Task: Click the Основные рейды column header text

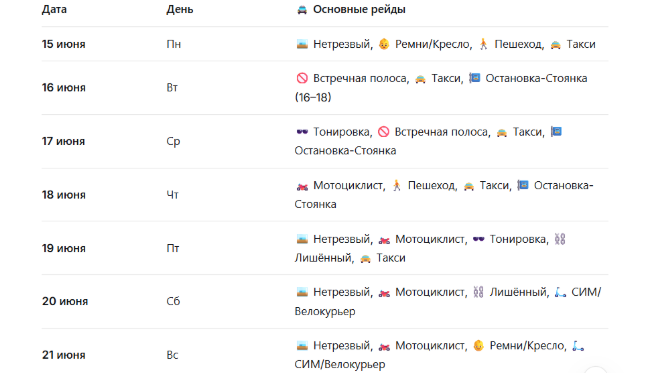Action: 359,9
